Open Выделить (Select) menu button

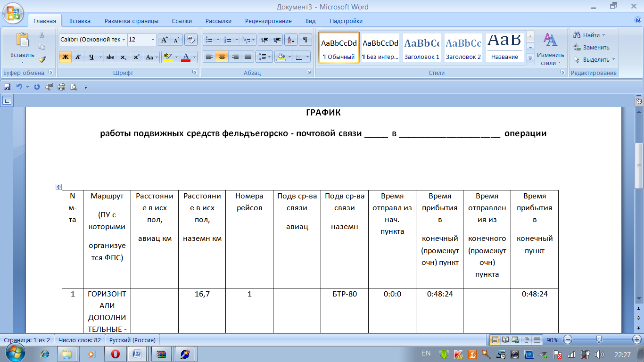click(x=594, y=59)
